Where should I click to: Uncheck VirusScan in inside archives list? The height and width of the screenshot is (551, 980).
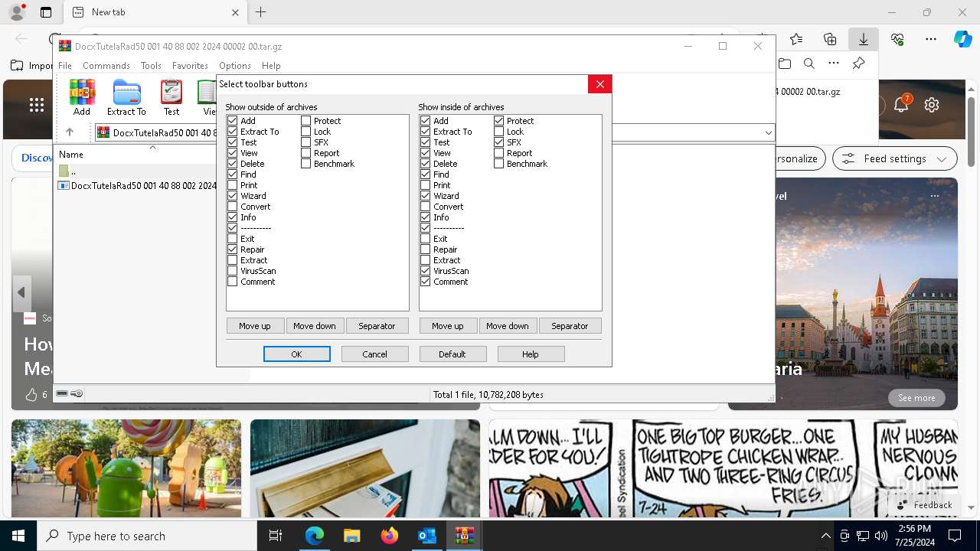click(x=425, y=271)
